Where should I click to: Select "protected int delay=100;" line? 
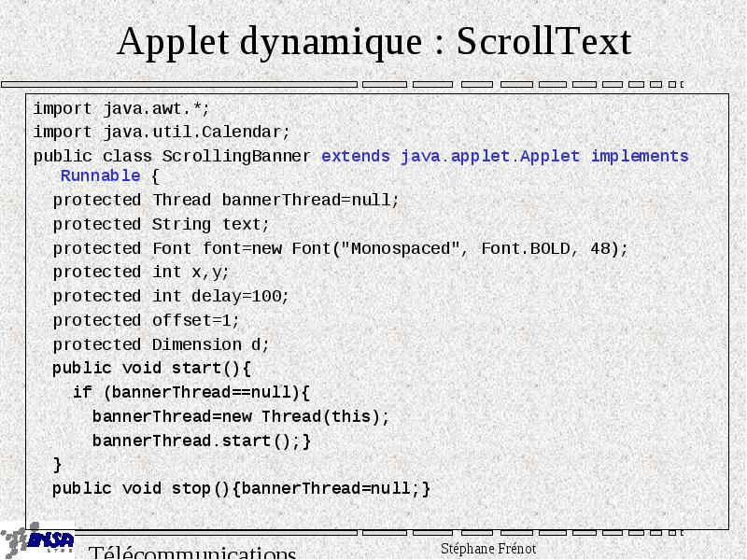pyautogui.click(x=171, y=297)
